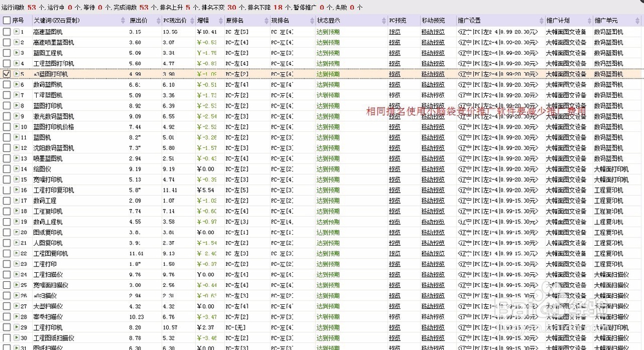644x350 pixels.
Task: Sort by the 推广计划 column arrows
Action: (x=589, y=21)
